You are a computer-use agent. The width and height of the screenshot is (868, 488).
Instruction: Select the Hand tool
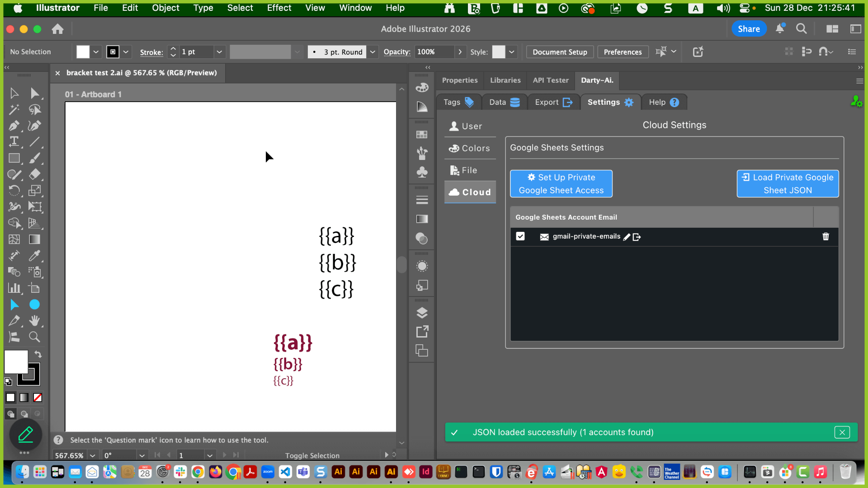point(34,321)
